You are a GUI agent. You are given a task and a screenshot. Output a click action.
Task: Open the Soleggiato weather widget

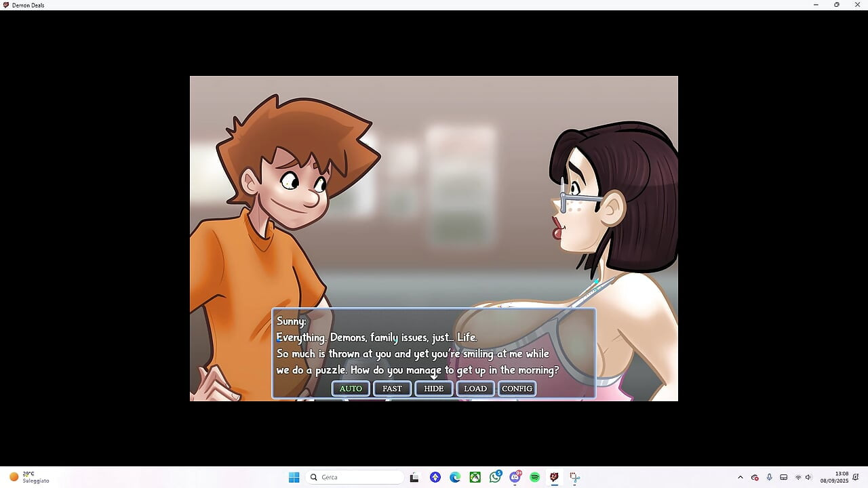28,477
